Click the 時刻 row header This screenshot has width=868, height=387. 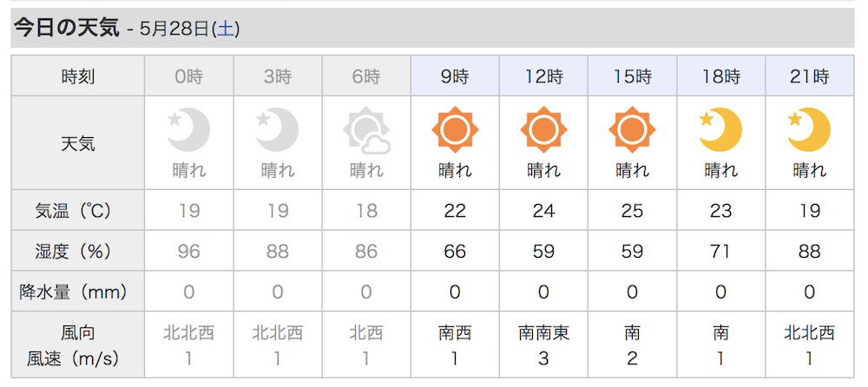78,75
